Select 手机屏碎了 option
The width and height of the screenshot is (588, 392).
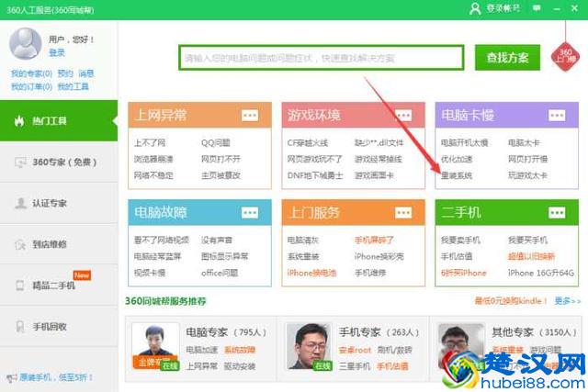(374, 241)
